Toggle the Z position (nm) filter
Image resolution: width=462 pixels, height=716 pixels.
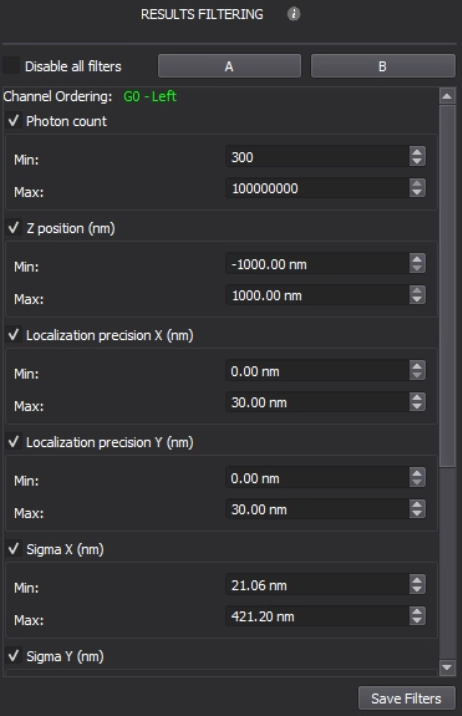tap(14, 228)
